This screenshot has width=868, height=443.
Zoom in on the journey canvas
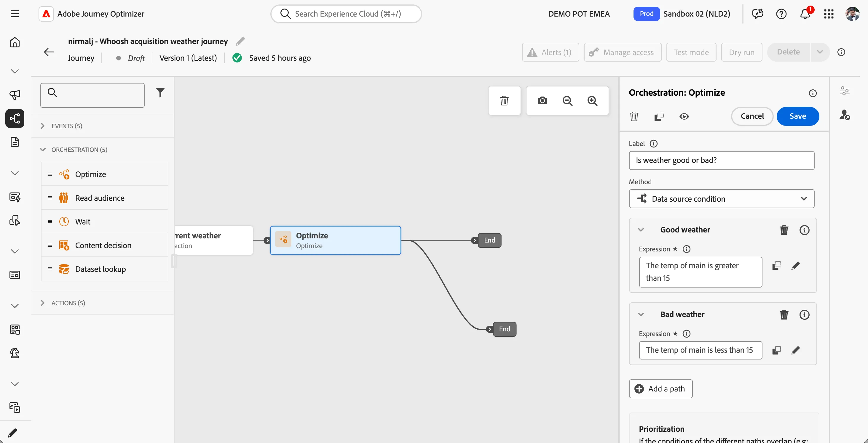pyautogui.click(x=592, y=101)
